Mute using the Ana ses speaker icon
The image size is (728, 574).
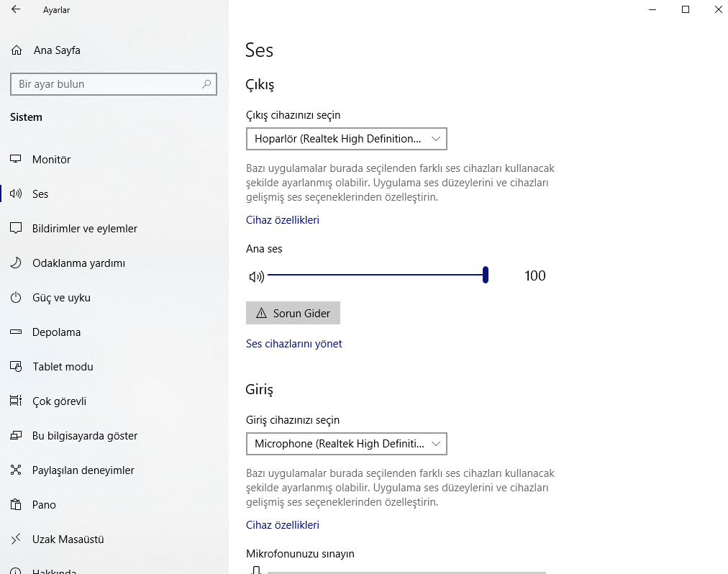pos(256,276)
